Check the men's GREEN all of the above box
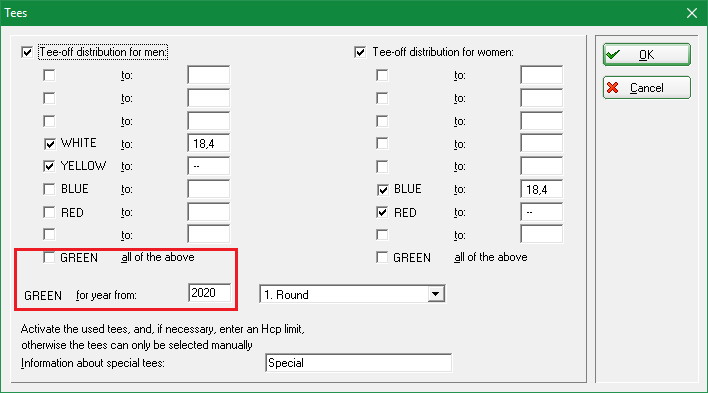708x393 pixels. [49, 257]
